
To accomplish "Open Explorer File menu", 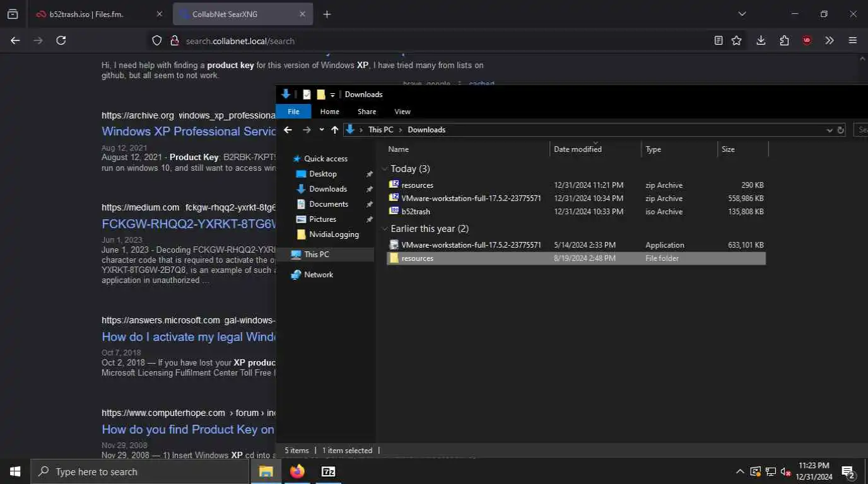I will (293, 112).
